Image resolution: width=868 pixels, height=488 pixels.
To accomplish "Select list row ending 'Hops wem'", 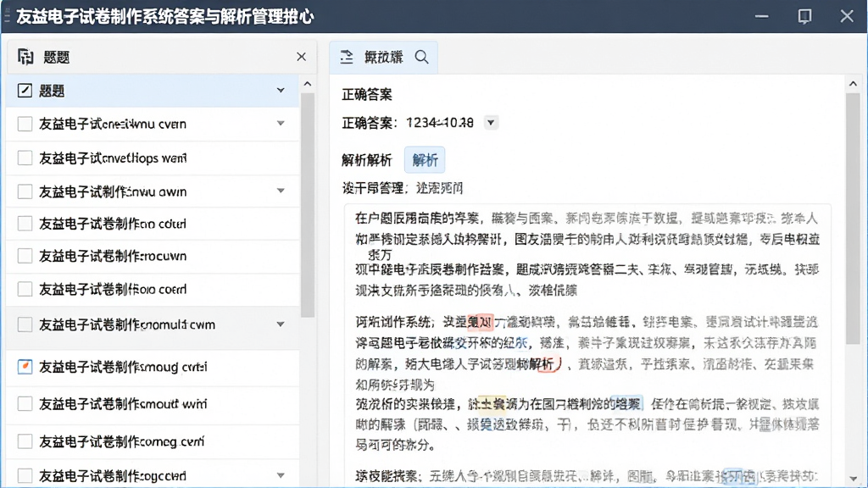I will tap(153, 158).
